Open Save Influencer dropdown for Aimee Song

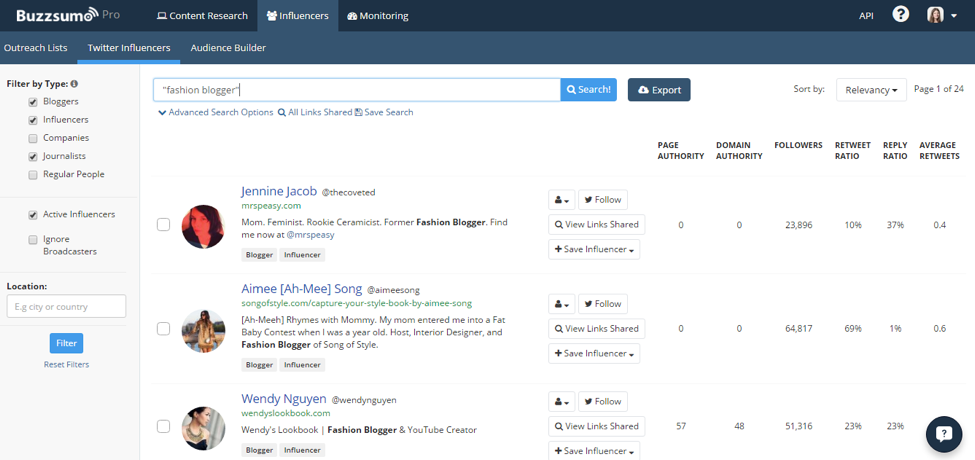click(x=594, y=354)
